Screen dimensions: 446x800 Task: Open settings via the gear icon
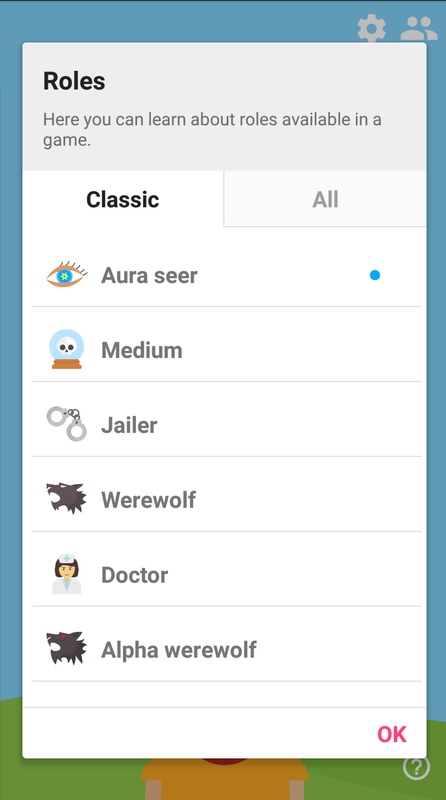(x=371, y=28)
